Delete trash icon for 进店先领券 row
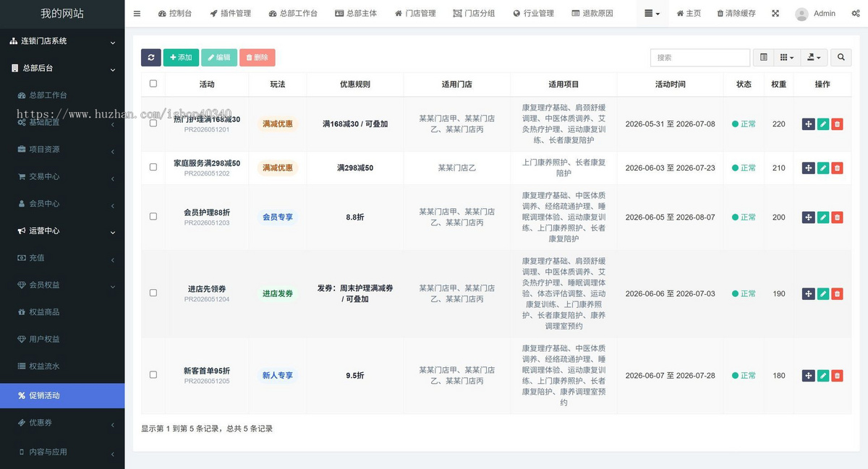 tap(837, 293)
